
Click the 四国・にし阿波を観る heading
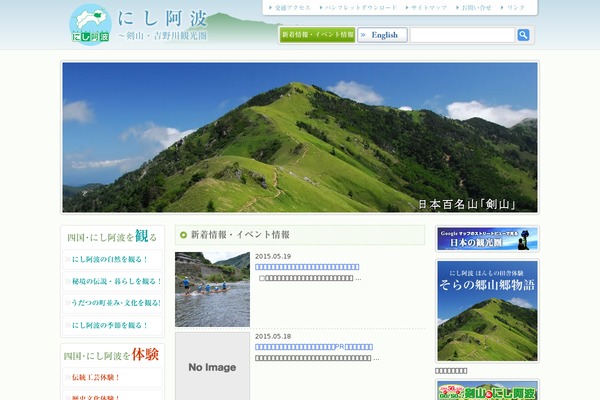tap(112, 237)
